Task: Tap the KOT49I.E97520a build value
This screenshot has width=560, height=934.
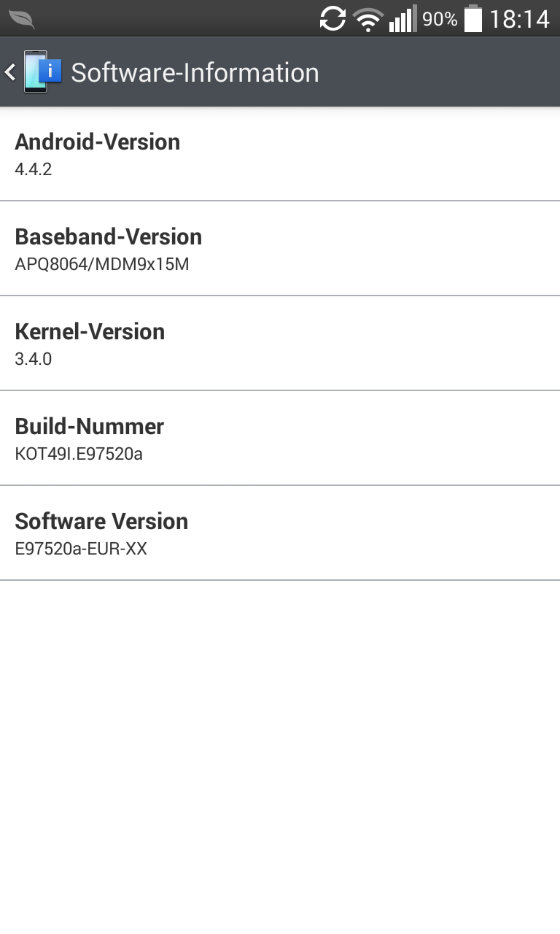Action: (x=79, y=454)
